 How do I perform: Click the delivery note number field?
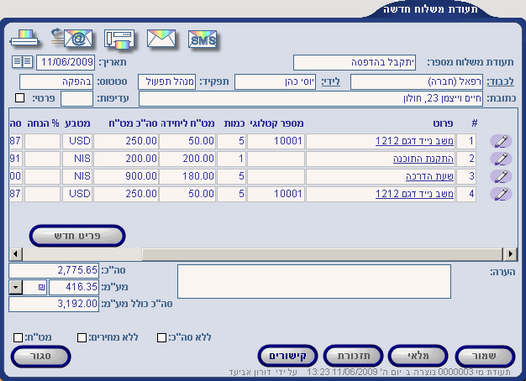pos(355,62)
